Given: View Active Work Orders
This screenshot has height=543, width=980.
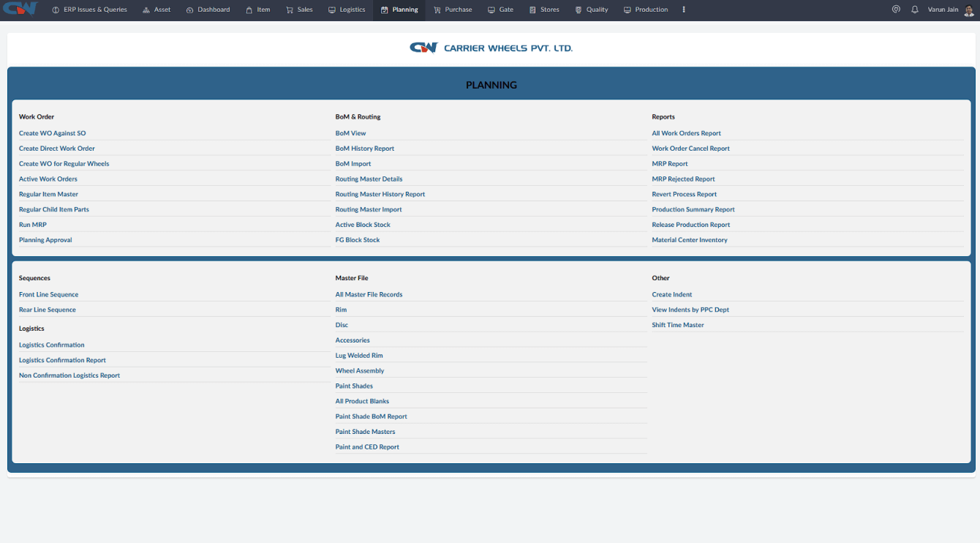Looking at the screenshot, I should [x=48, y=179].
